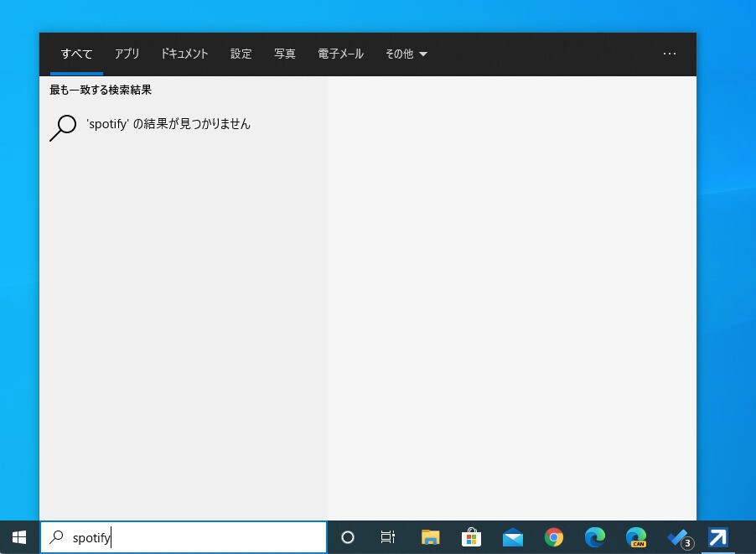The height and width of the screenshot is (554, 756).
Task: Launch Edge Canary with CAN badge
Action: point(635,537)
